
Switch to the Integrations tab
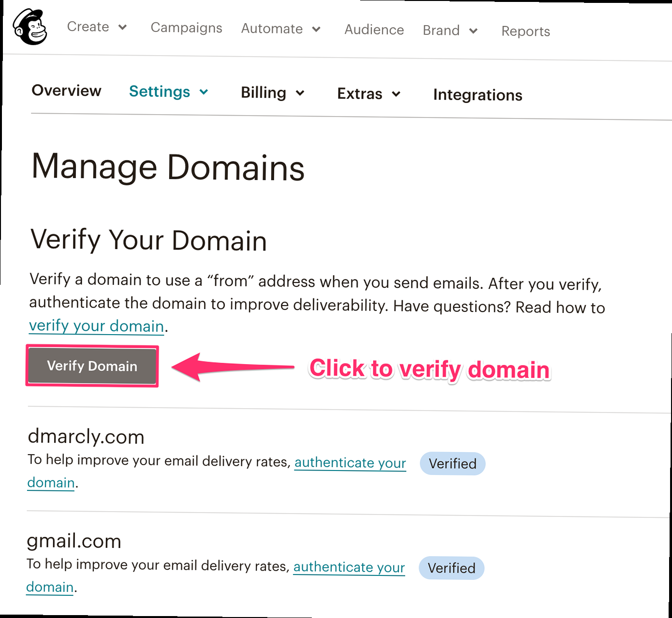tap(477, 95)
